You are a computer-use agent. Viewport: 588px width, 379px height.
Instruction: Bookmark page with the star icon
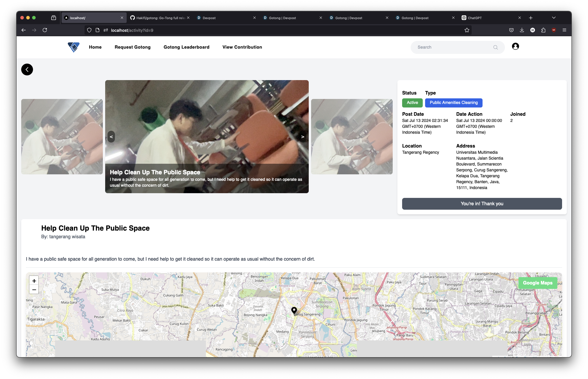[467, 30]
